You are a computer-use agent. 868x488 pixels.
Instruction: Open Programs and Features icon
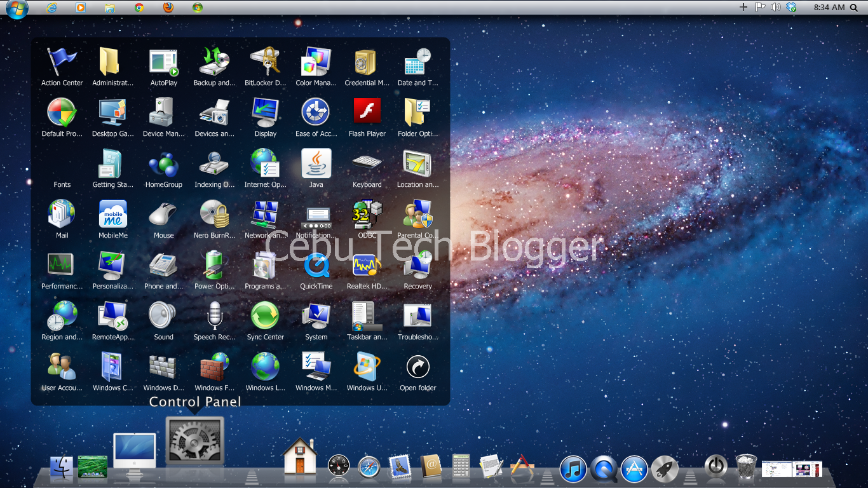tap(266, 265)
